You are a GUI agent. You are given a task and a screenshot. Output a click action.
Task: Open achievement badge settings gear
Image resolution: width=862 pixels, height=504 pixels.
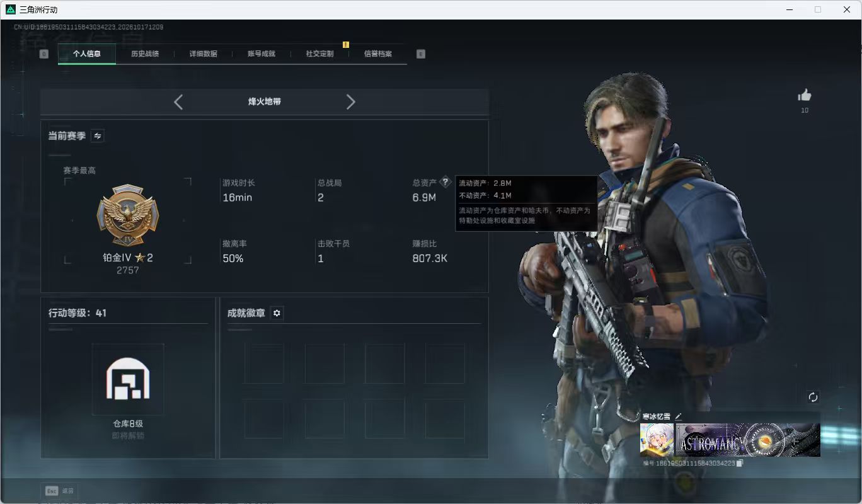pyautogui.click(x=277, y=313)
